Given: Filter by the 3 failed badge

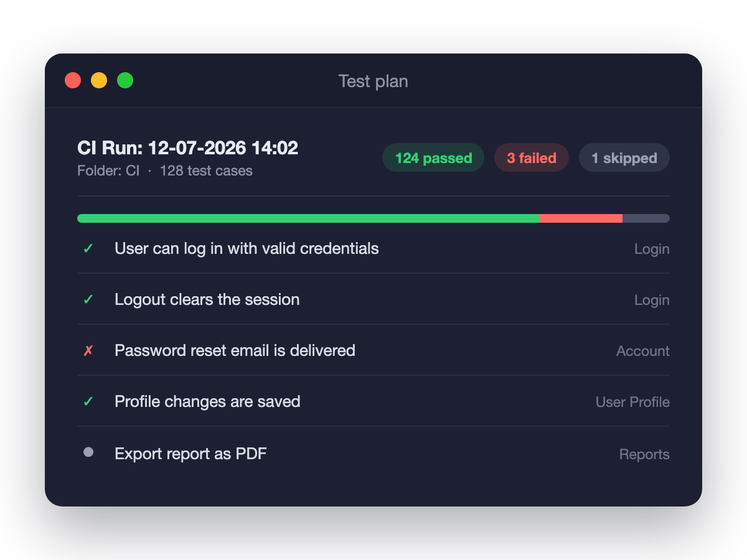Looking at the screenshot, I should click(532, 158).
